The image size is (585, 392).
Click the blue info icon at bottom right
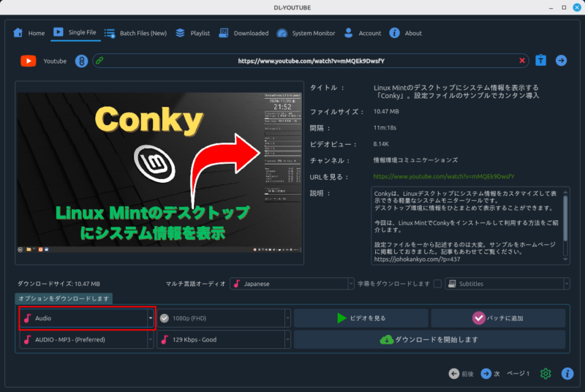(x=567, y=374)
